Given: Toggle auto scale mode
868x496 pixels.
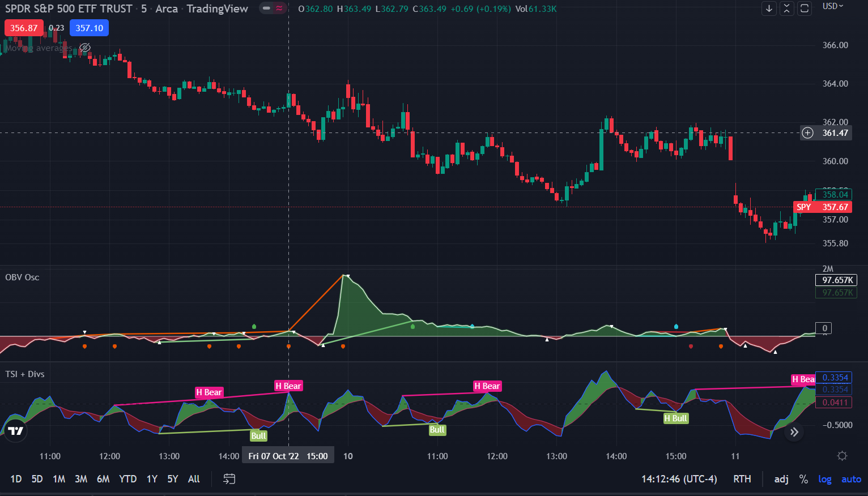Looking at the screenshot, I should click(851, 479).
